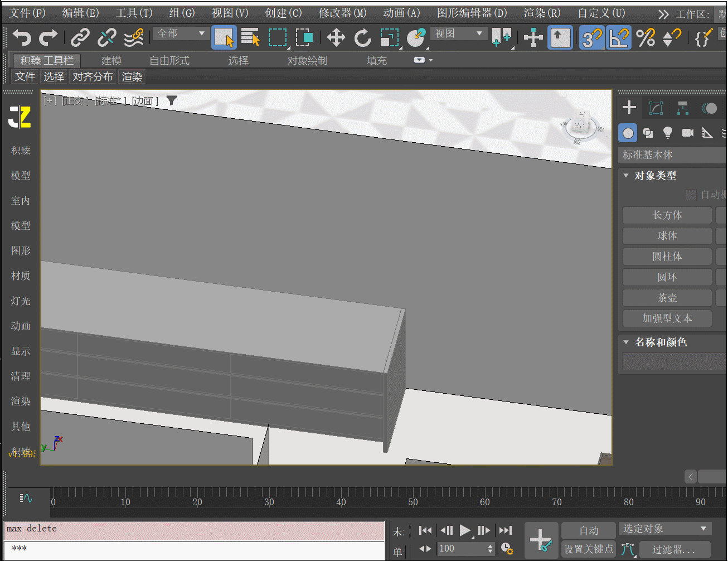Click the 加强型文本 button
The width and height of the screenshot is (728, 561).
pos(667,318)
